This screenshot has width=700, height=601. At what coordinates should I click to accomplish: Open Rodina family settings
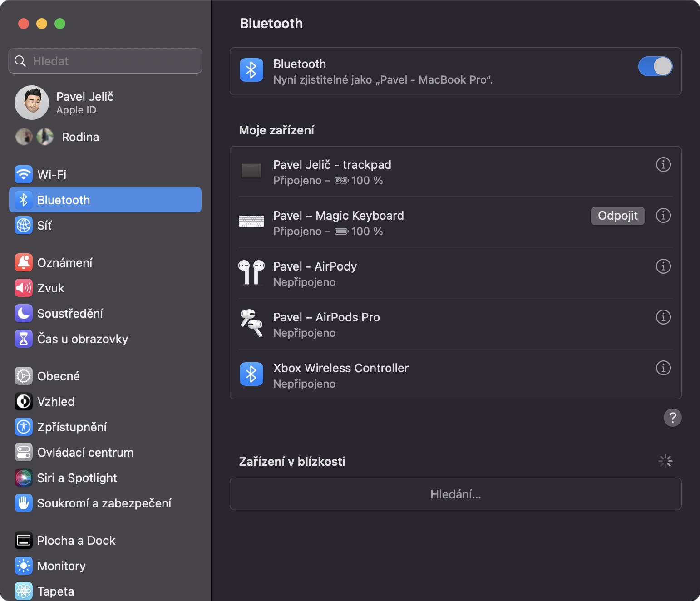pos(80,137)
